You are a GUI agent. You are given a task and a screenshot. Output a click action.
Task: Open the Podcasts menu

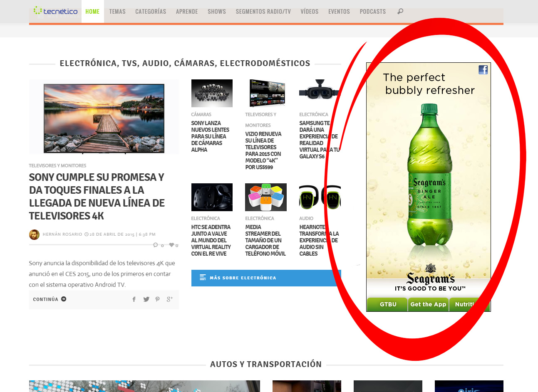(373, 12)
